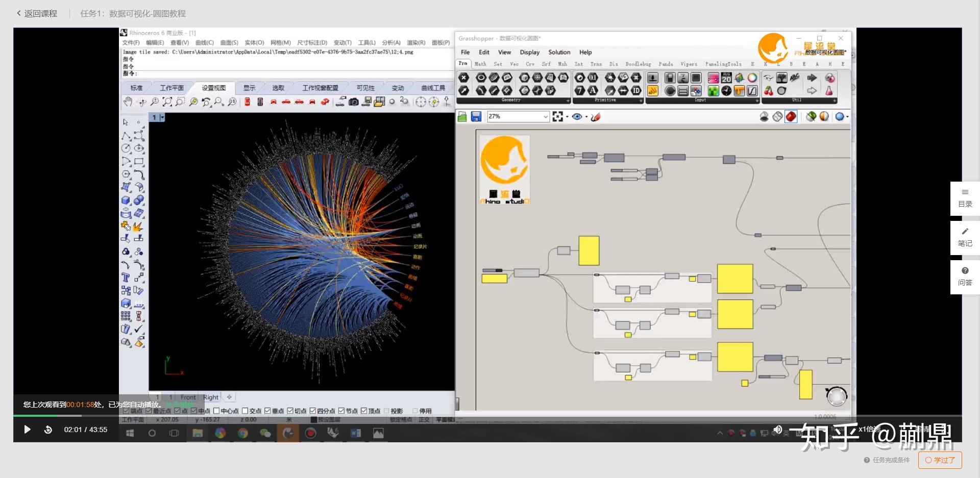Toggle the 投影 osnap checkbox

click(x=386, y=411)
